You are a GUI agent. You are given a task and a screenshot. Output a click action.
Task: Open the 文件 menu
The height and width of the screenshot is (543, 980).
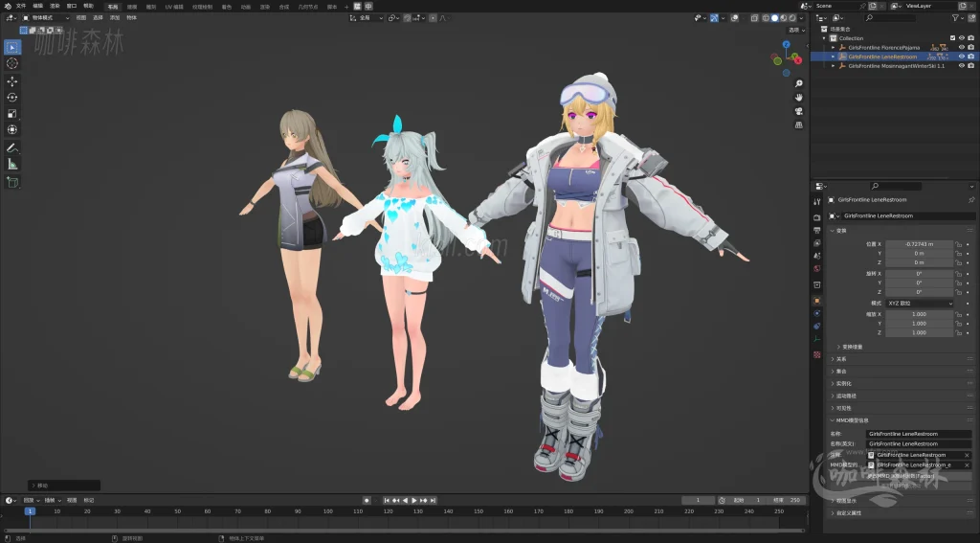21,7
